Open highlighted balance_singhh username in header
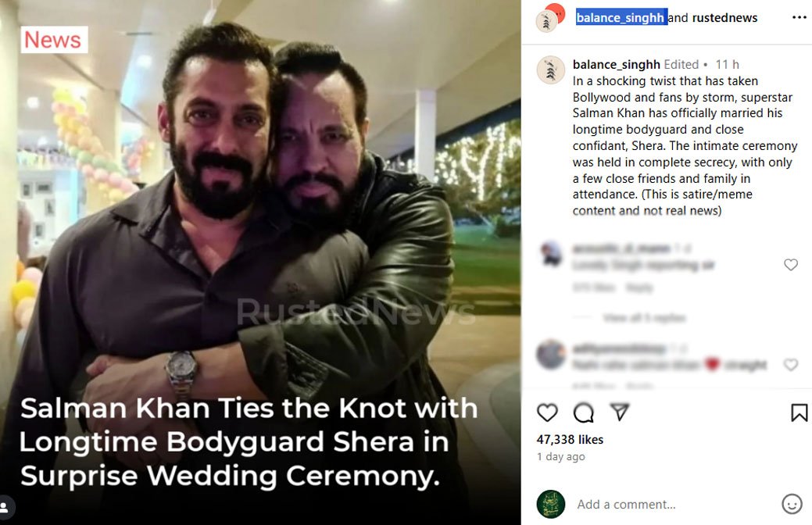The image size is (812, 525). (621, 17)
